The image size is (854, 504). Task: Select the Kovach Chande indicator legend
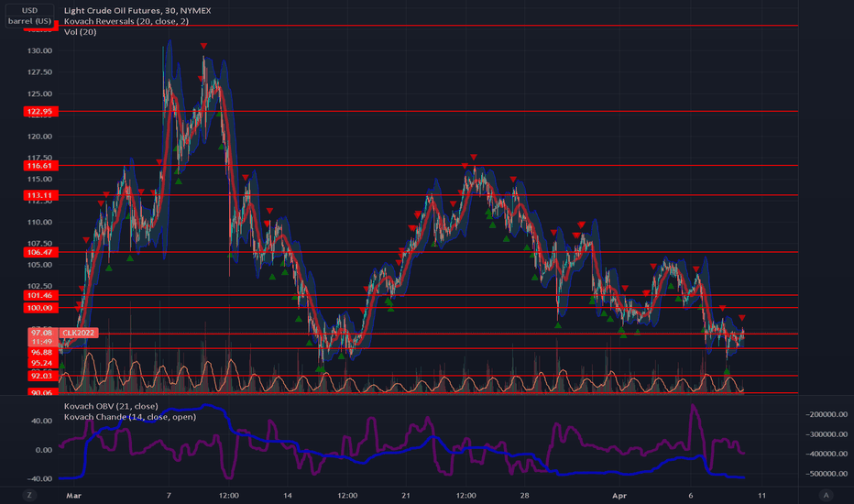pyautogui.click(x=130, y=417)
